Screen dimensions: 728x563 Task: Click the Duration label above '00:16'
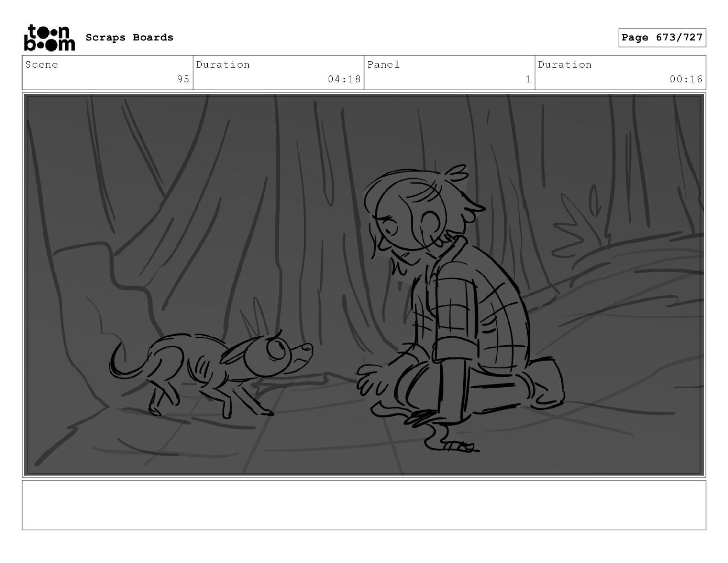[x=565, y=65]
